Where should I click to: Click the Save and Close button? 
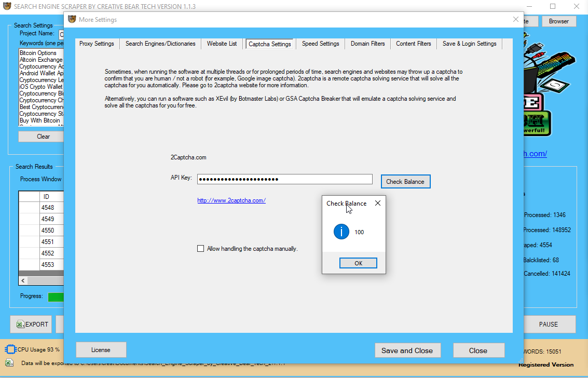tap(407, 350)
